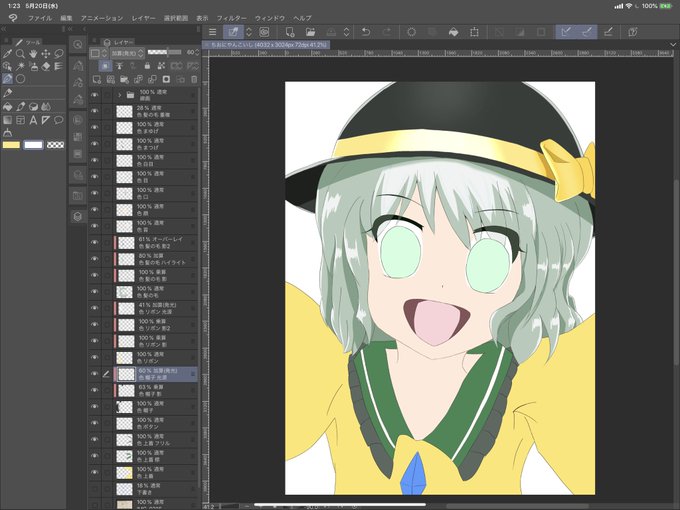Click the New raster layer icon
The width and height of the screenshot is (680, 510).
(x=97, y=79)
